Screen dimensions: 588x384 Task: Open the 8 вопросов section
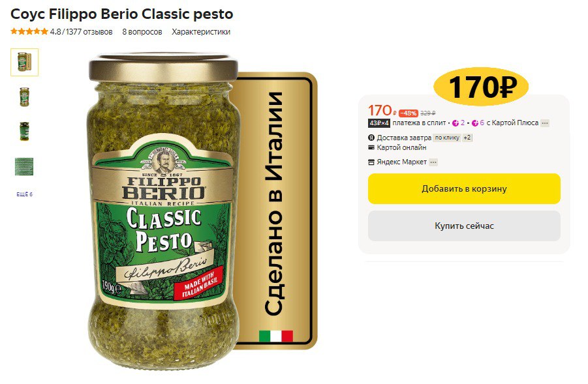point(142,32)
